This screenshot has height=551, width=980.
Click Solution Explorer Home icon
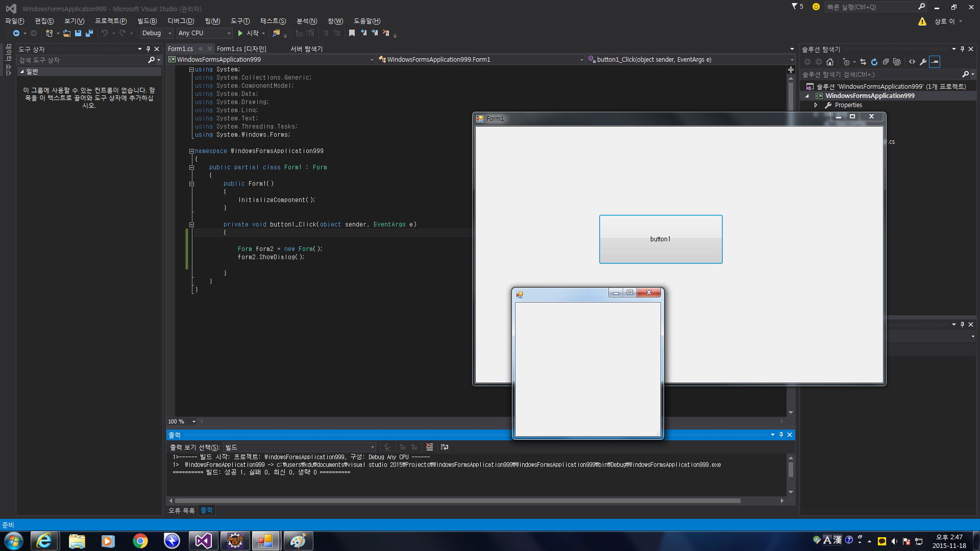[830, 62]
